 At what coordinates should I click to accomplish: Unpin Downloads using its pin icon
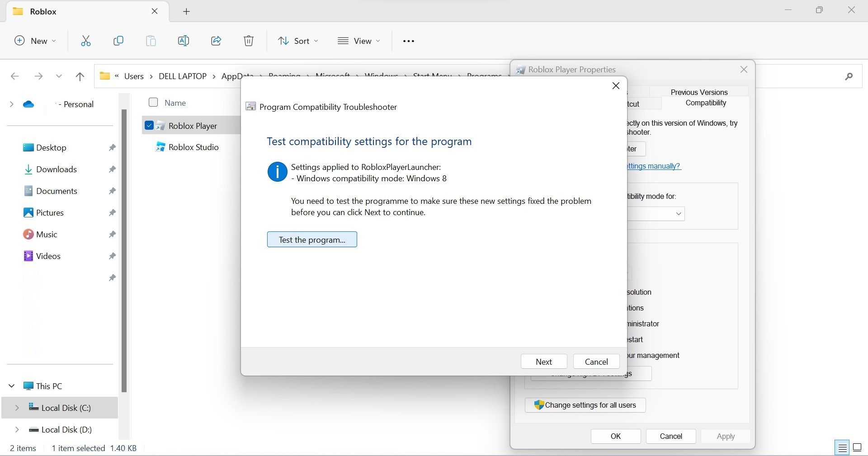click(x=112, y=169)
